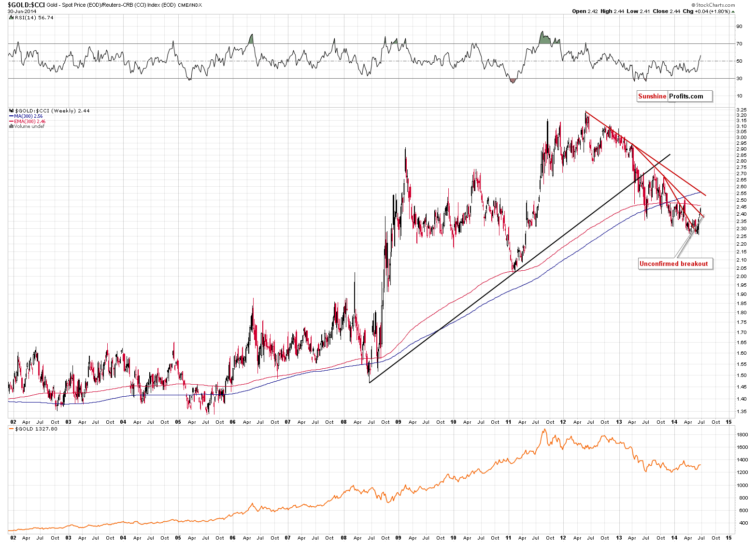Click the 1.50 value on ratio axis
756x542 pixels.
tap(741, 375)
